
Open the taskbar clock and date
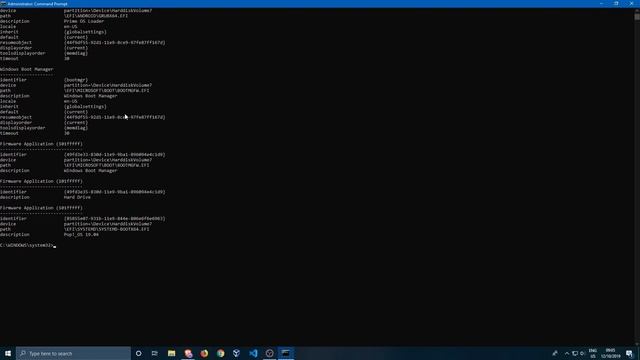click(610, 353)
